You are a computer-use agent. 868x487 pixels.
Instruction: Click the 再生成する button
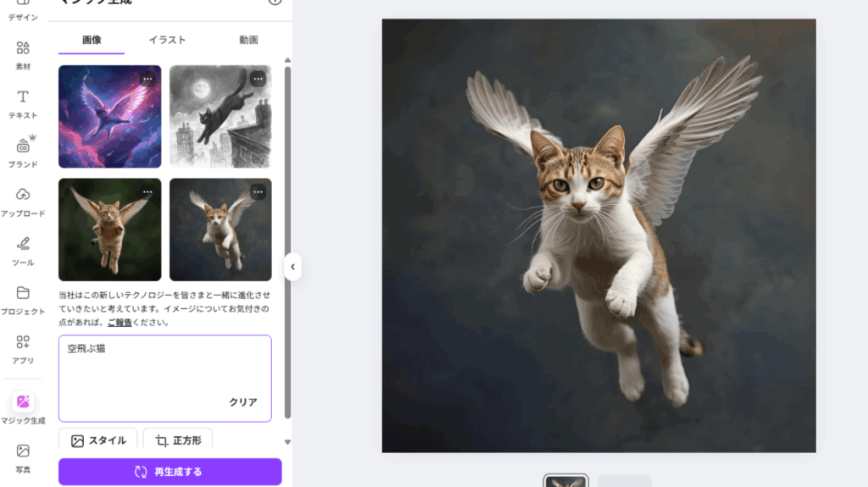(x=170, y=472)
